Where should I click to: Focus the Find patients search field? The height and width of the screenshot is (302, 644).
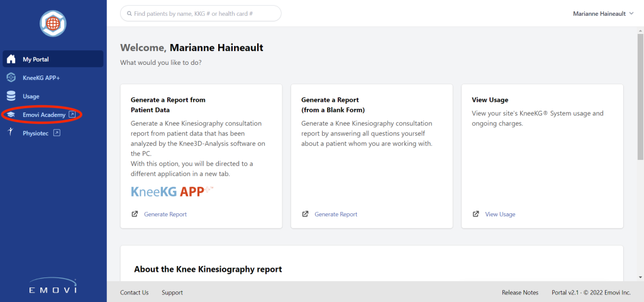[201, 14]
